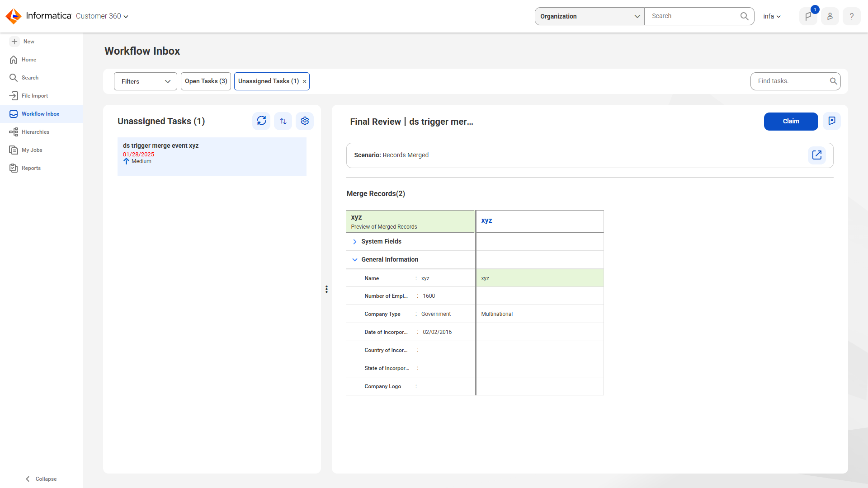Screen dimensions: 868x488
Task: Click the task due date 01/28/2025
Action: coord(138,155)
